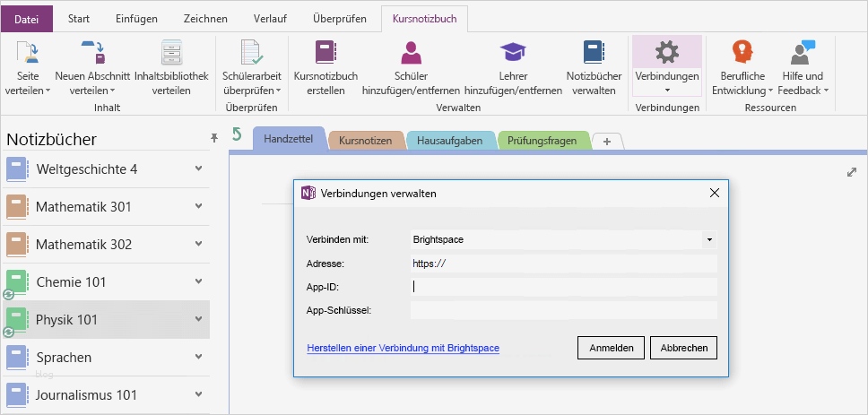
Task: Select the Physik 101 notebook
Action: click(x=105, y=320)
